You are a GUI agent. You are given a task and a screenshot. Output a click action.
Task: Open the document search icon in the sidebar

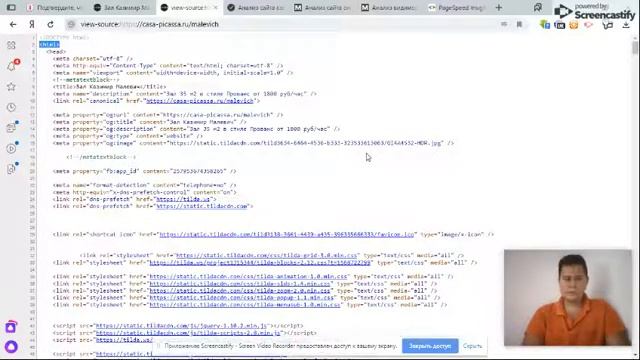click(11, 169)
